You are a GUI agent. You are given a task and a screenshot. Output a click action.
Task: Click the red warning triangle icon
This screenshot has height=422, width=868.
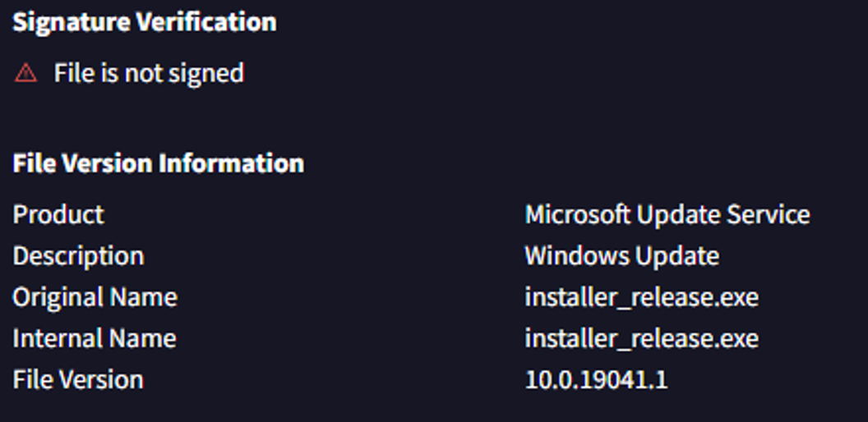[25, 74]
